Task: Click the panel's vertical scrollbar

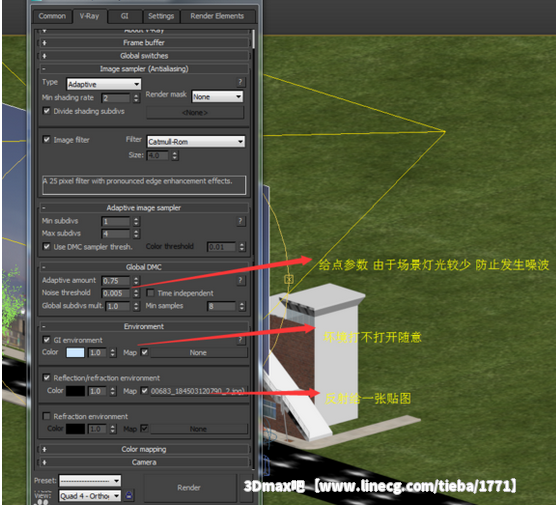Action: coord(254,39)
